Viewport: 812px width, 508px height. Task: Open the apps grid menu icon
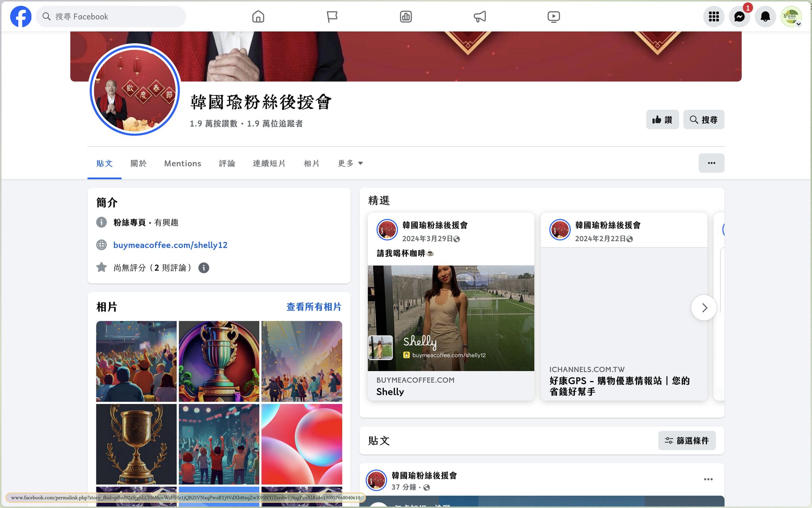[714, 17]
